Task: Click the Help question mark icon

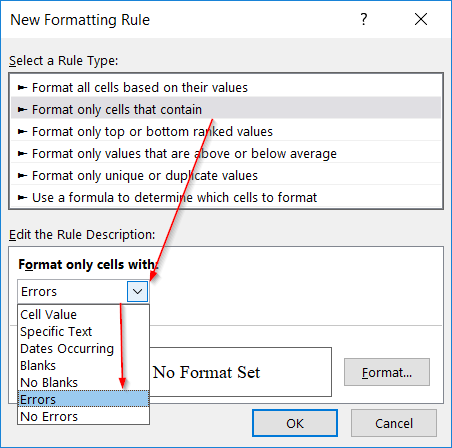Action: [364, 19]
